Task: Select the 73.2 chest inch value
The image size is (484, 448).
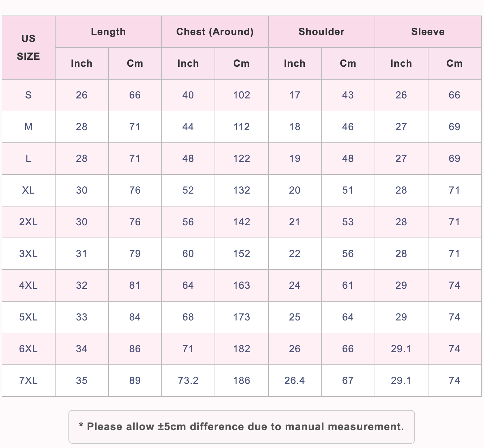Action: 188,381
